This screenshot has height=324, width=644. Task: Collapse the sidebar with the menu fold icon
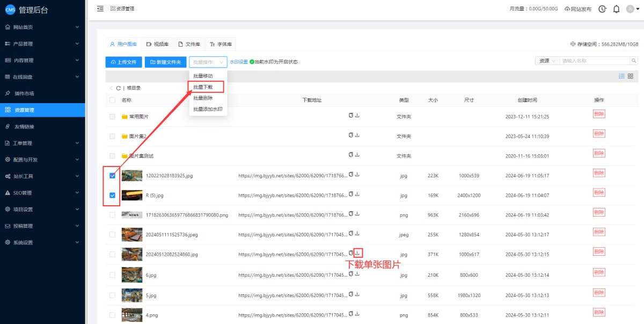coord(100,9)
